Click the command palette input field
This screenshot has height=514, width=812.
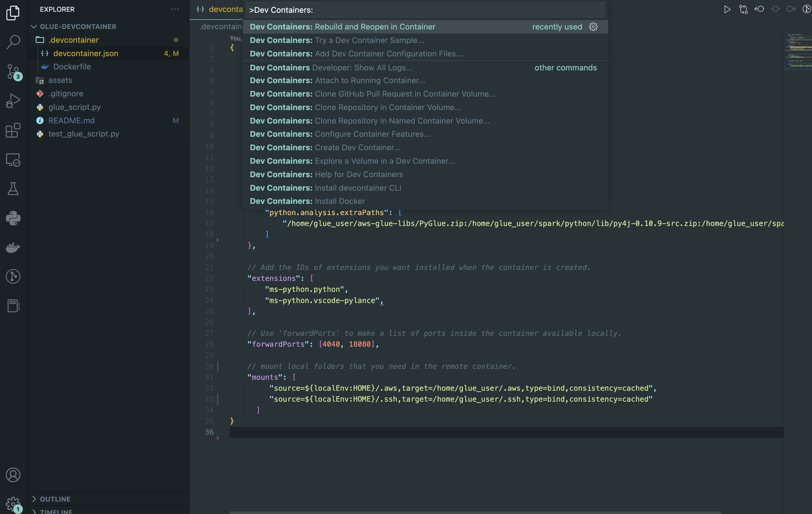(425, 10)
